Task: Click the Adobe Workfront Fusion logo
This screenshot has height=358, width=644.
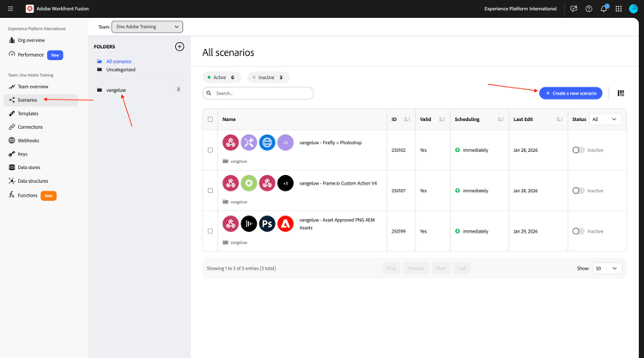Action: coord(29,9)
